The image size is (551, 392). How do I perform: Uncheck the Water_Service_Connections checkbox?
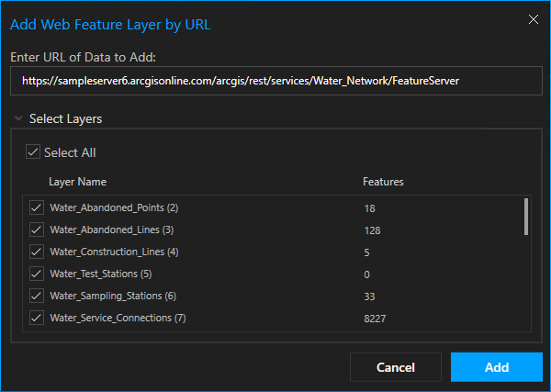(37, 318)
